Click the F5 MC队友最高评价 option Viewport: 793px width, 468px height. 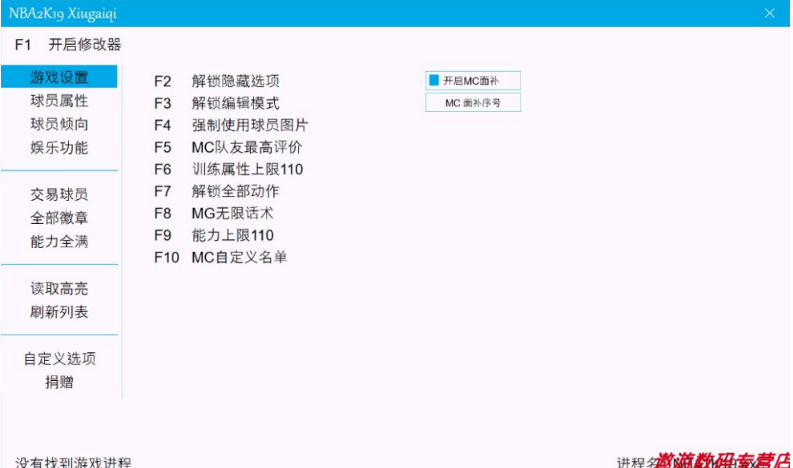click(x=228, y=147)
